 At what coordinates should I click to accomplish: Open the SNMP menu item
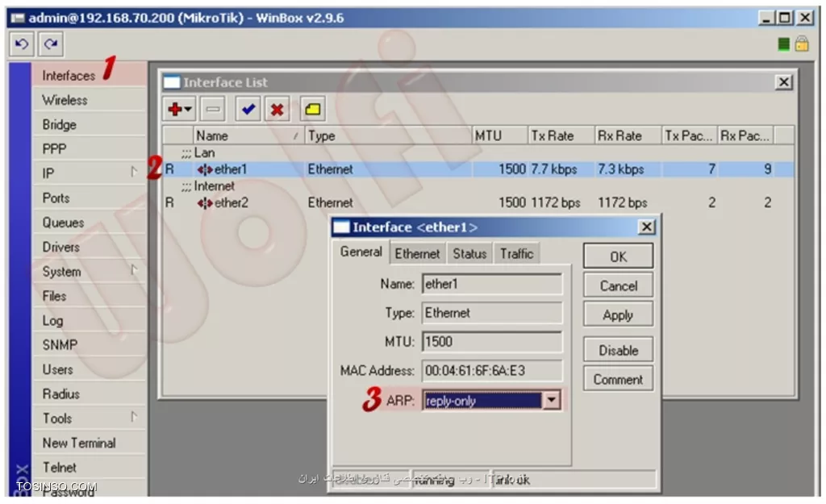[90, 344]
